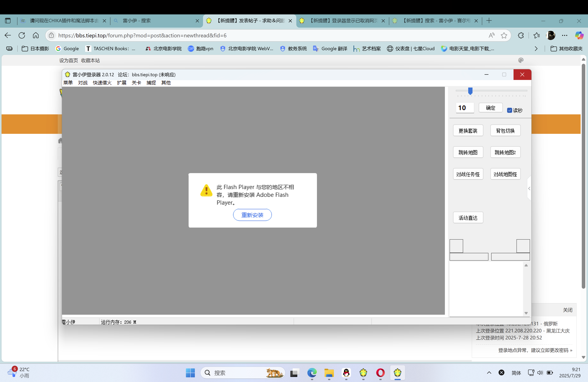Click the 对战地图怪 button
The width and height of the screenshot is (588, 382).
tap(505, 174)
